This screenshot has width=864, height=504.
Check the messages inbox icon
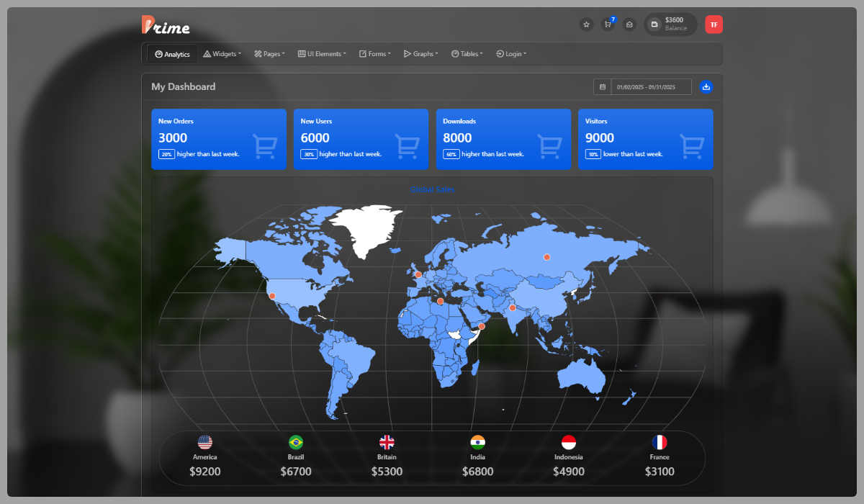pos(629,24)
